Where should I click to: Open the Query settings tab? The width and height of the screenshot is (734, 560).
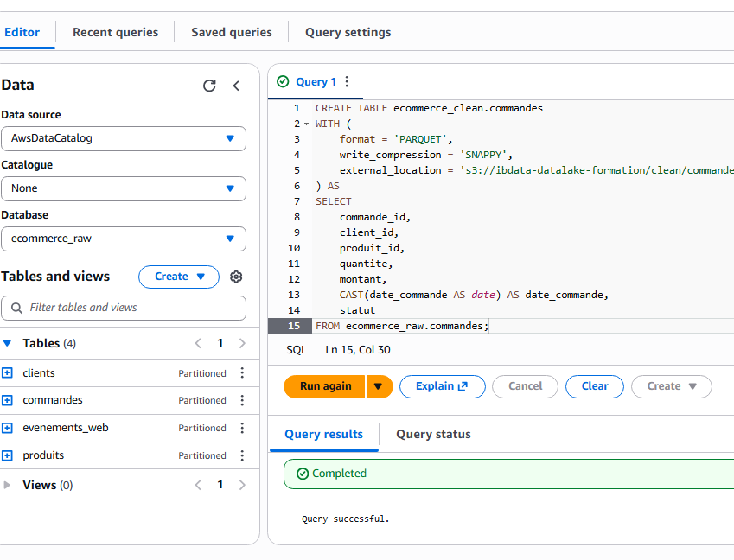tap(348, 32)
